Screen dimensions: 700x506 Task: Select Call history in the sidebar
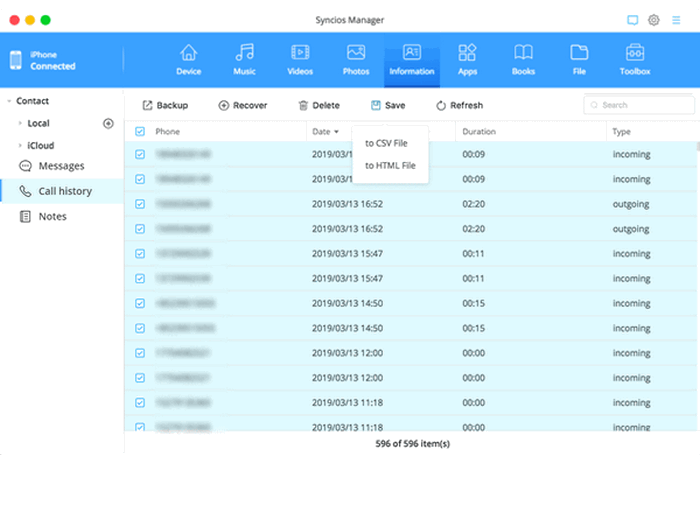62,191
